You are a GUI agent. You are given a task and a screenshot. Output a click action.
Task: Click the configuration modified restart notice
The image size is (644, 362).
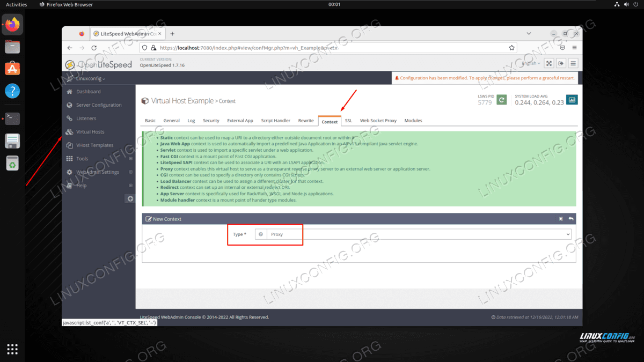pyautogui.click(x=485, y=78)
